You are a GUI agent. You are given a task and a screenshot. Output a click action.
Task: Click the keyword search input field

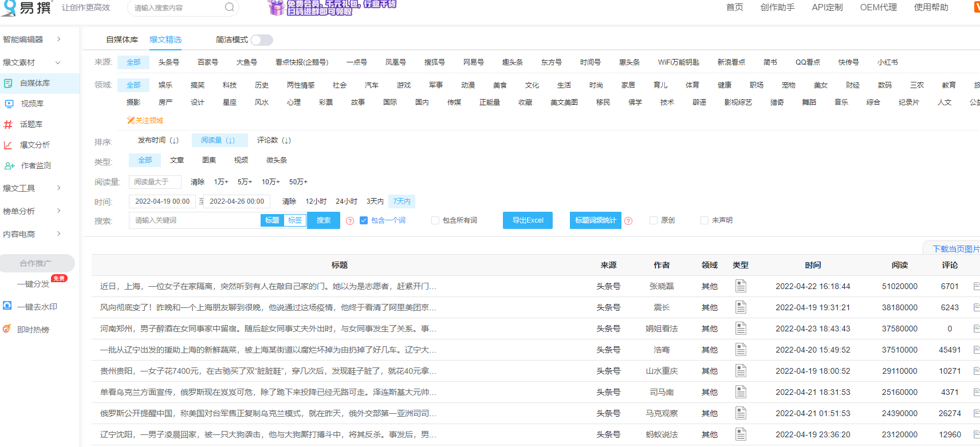click(195, 220)
